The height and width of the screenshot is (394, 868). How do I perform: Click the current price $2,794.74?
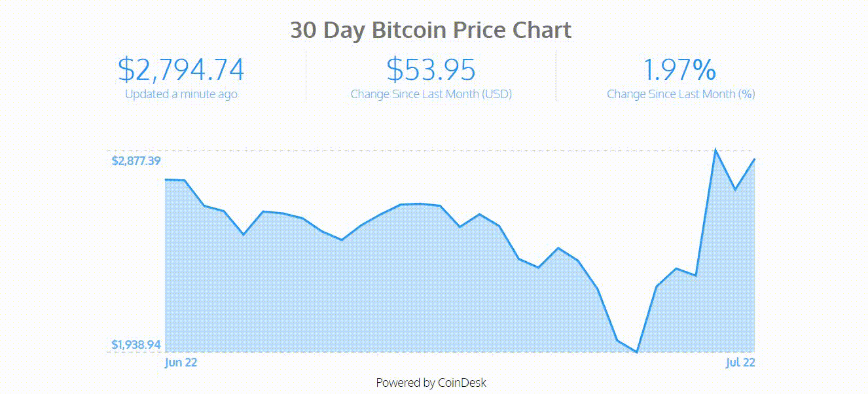pos(181,69)
